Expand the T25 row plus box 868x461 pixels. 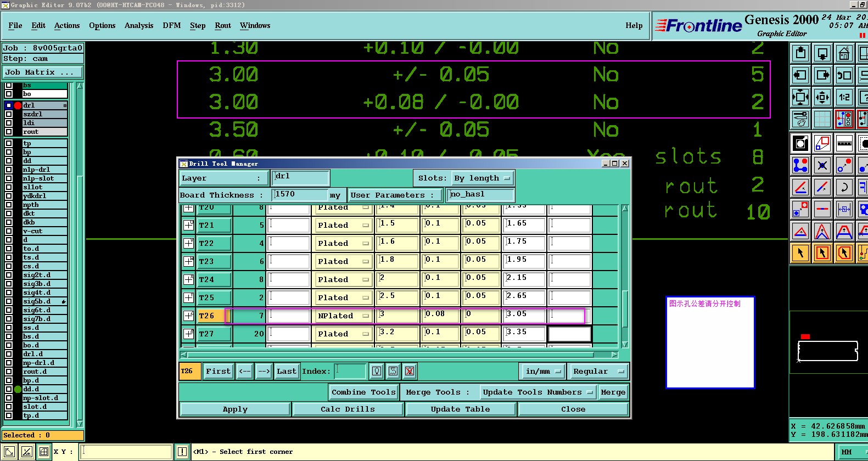[188, 297]
